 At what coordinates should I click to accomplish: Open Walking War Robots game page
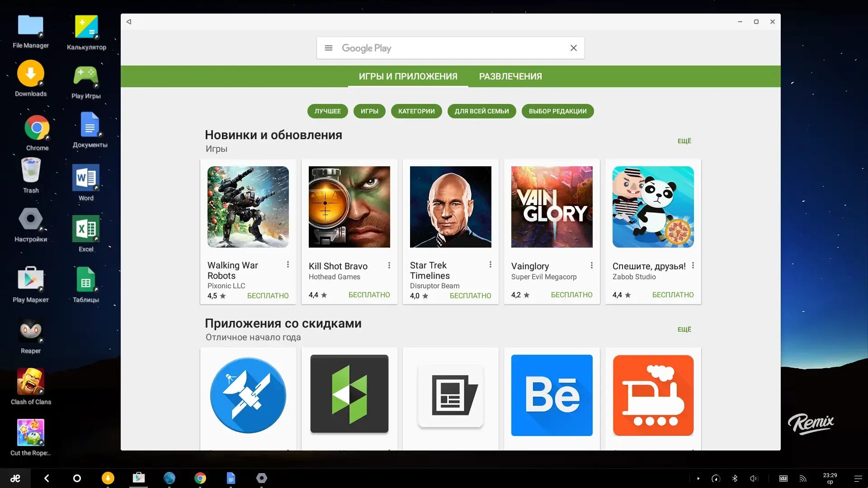pos(247,206)
